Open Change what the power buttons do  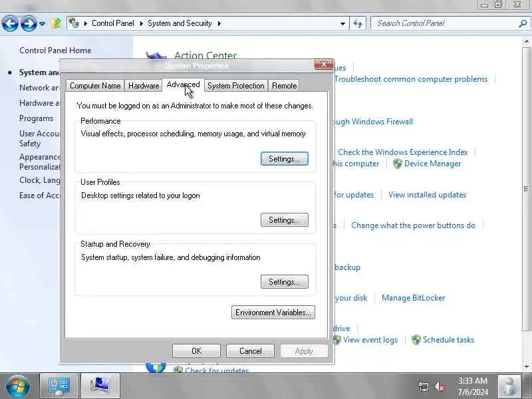coord(413,225)
